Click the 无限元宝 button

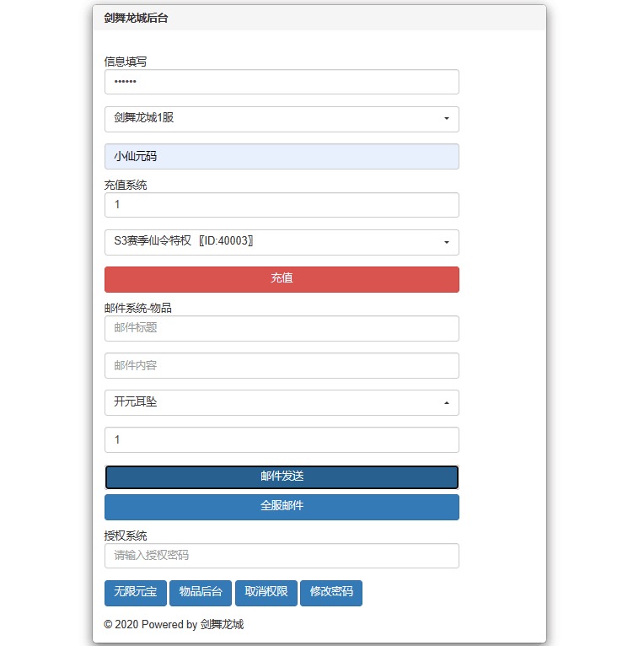(x=136, y=593)
